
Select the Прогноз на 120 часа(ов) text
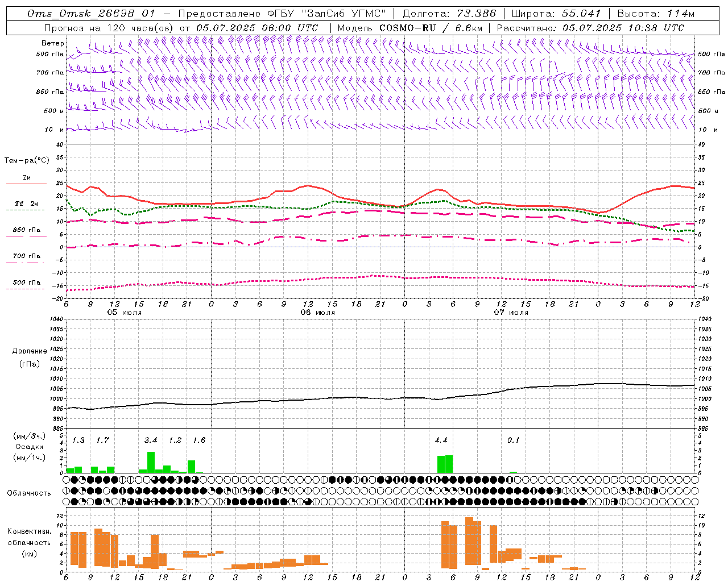(109, 28)
